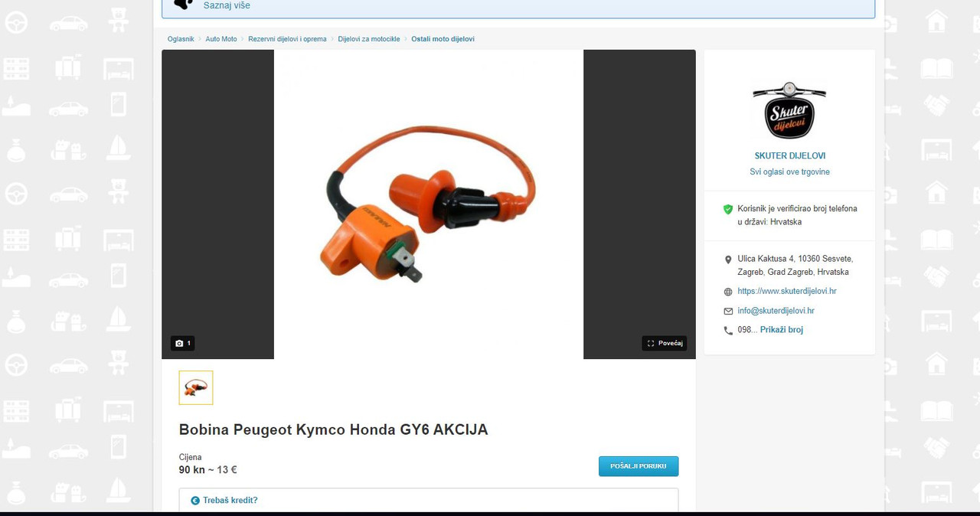This screenshot has width=980, height=516.
Task: Click the main ignition coil product photo
Action: pos(429,204)
